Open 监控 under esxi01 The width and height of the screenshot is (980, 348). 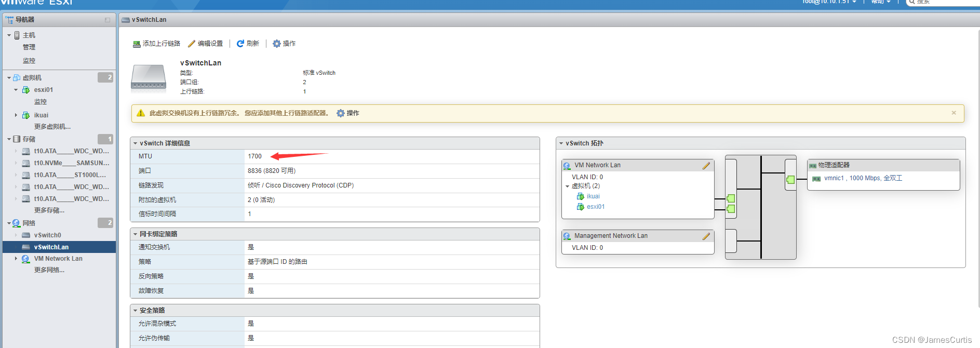point(41,102)
